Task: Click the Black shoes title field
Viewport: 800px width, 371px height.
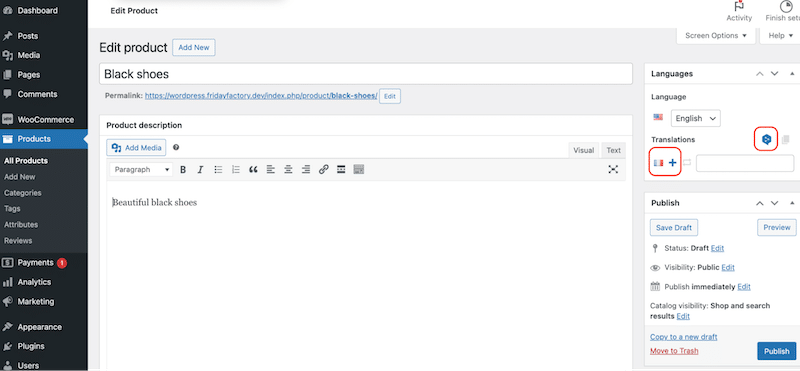Action: pyautogui.click(x=366, y=74)
